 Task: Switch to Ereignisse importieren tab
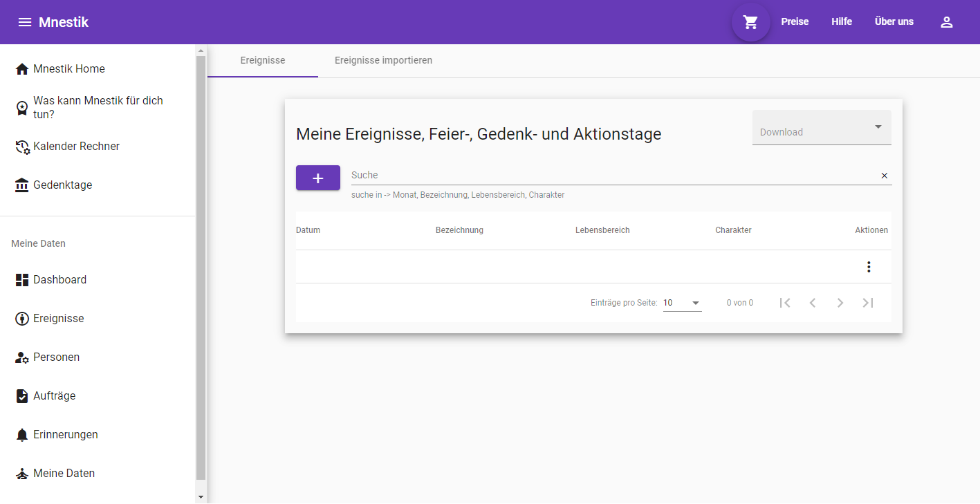point(383,61)
